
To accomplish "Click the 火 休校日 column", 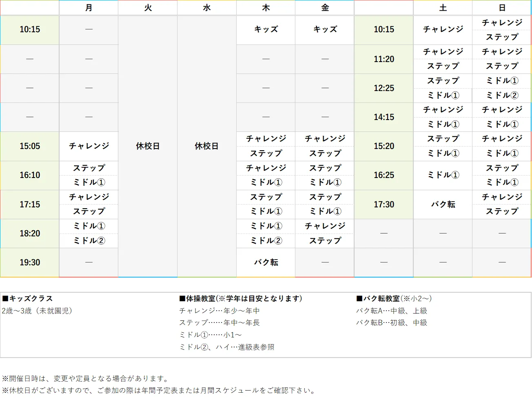I will coord(147,146).
